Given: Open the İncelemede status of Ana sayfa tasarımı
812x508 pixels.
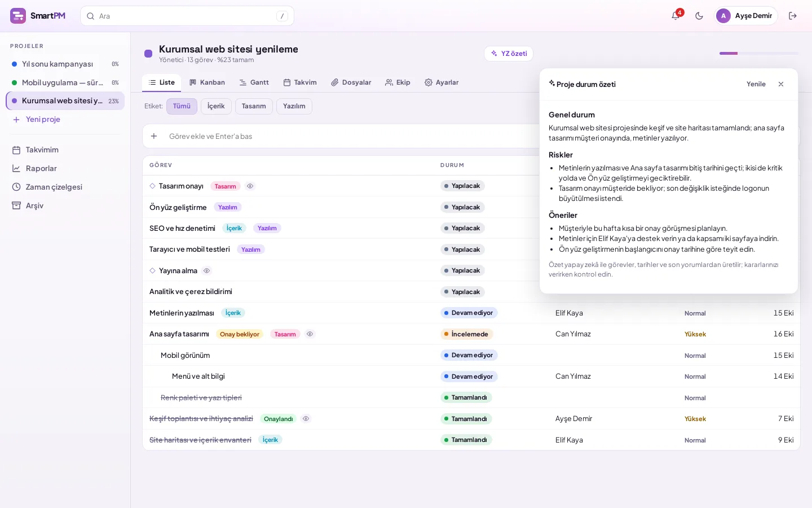Looking at the screenshot, I should coord(466,334).
